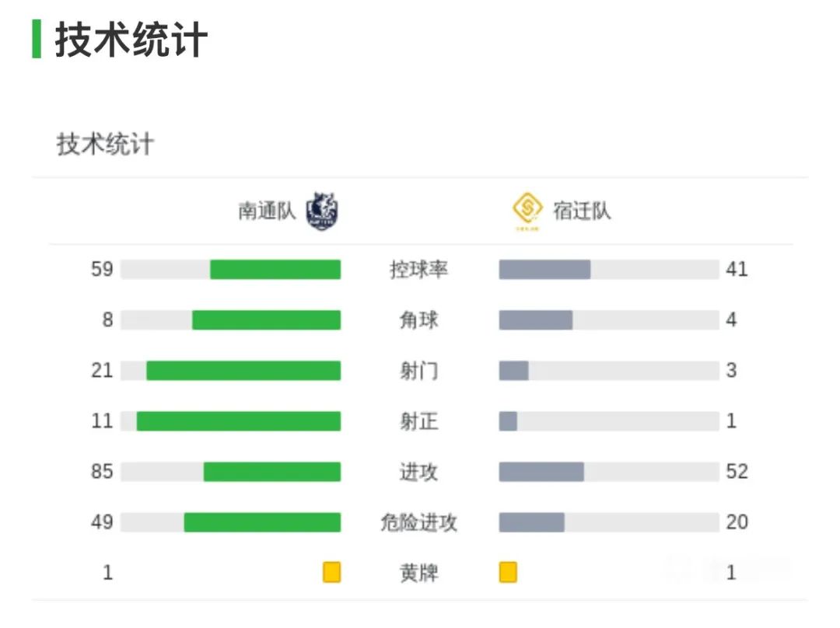
Task: Click the green marker beside 技术统计 heading
Action: (x=37, y=39)
